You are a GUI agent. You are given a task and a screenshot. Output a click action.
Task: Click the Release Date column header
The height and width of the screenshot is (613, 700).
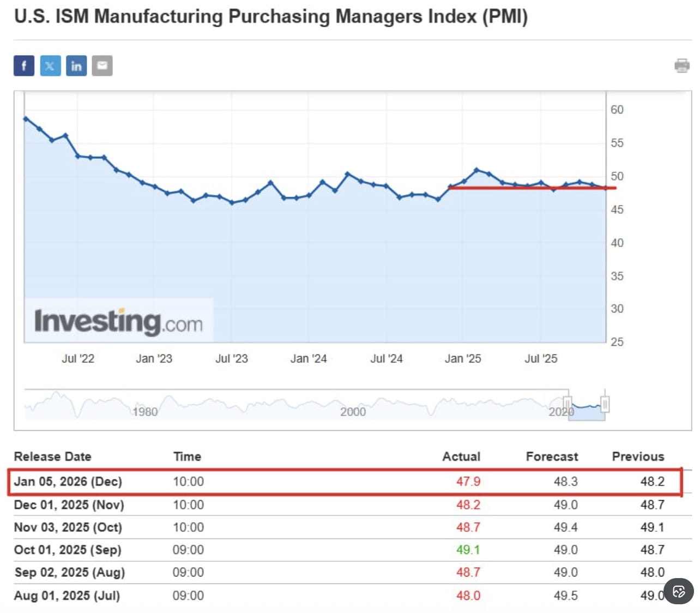[x=52, y=456]
